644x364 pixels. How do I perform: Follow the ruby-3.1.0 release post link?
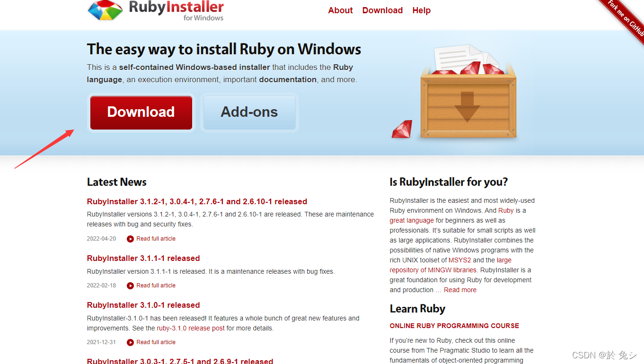(x=191, y=328)
